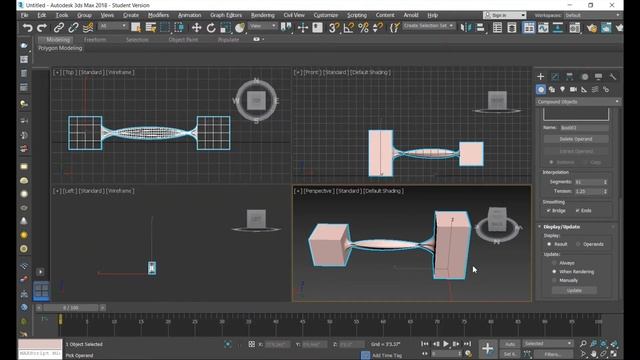Screen dimensions: 640x360
Task: Open the Hierarchy panel tab
Action: point(569,76)
